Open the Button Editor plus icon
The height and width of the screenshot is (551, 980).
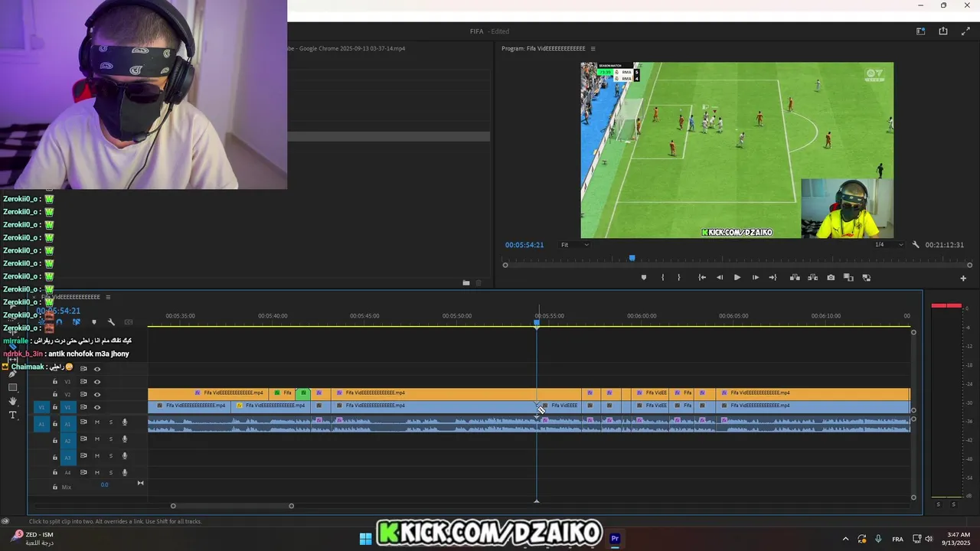963,279
